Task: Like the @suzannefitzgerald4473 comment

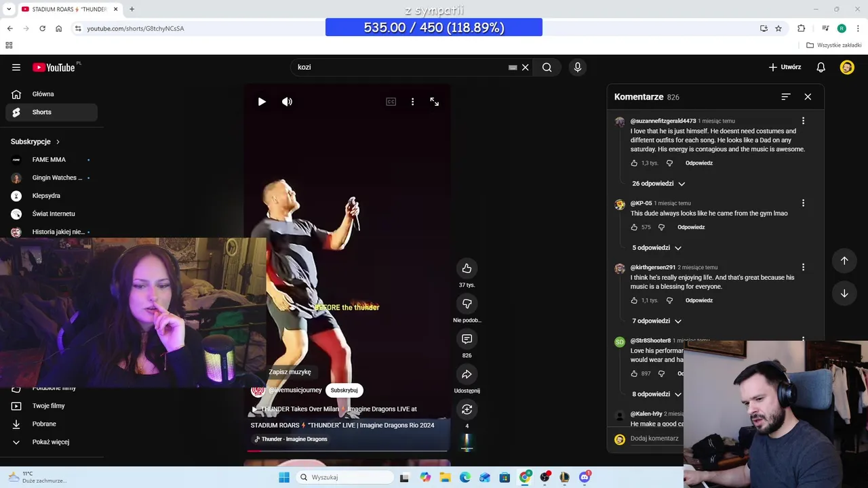Action: (634, 163)
